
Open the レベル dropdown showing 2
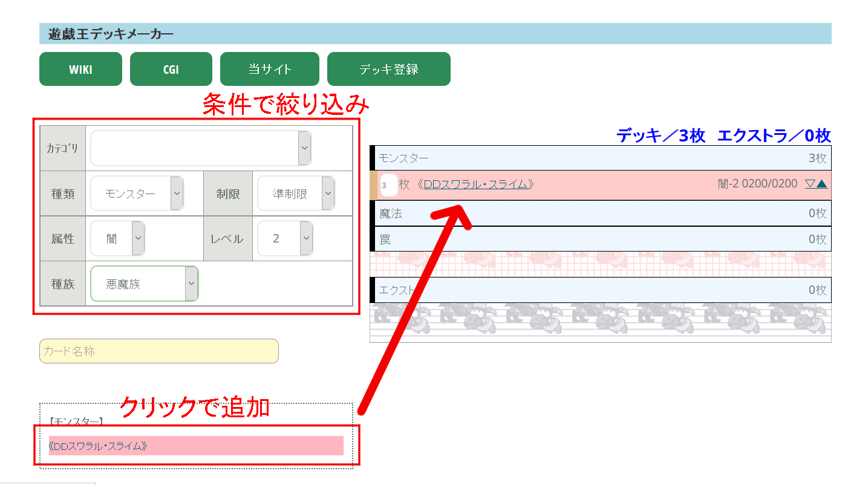pos(286,238)
